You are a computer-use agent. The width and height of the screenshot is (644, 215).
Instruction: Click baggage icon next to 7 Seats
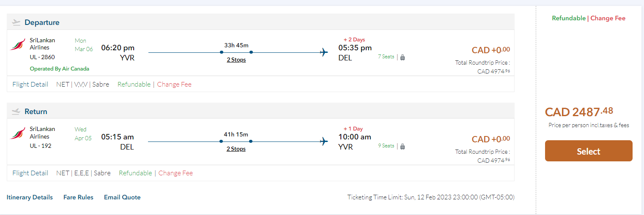(x=403, y=57)
